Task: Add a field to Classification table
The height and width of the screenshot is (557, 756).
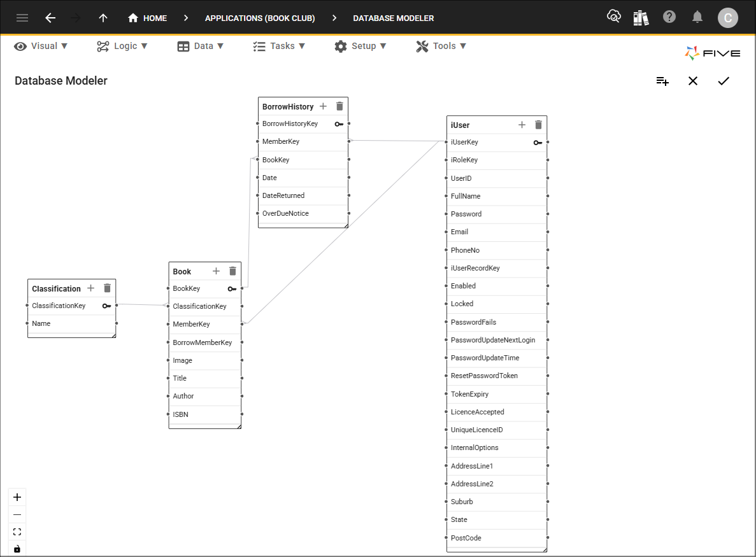Action: pyautogui.click(x=90, y=288)
